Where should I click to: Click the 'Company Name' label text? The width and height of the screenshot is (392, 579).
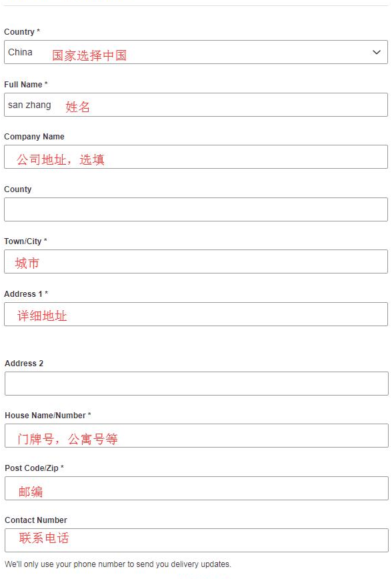point(34,136)
